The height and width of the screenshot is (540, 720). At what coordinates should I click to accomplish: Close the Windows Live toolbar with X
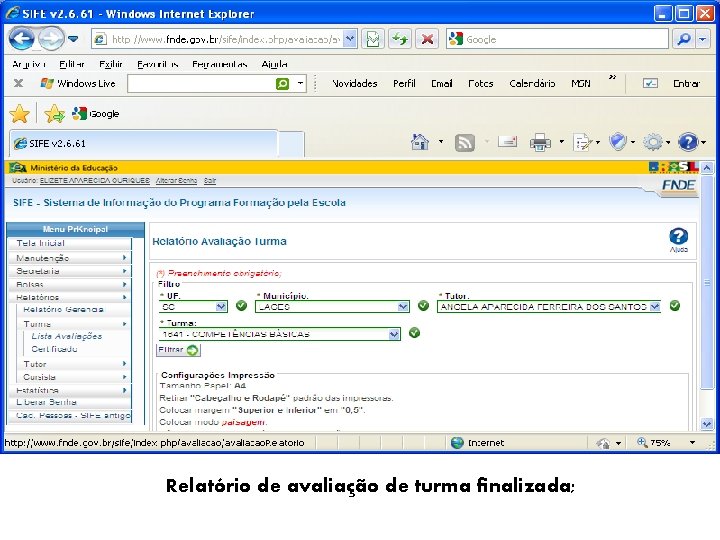[x=18, y=83]
